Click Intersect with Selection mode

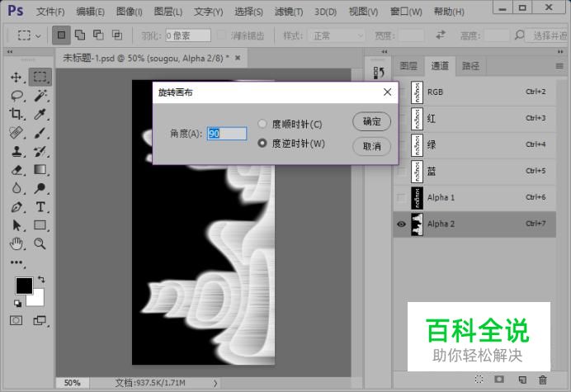(x=117, y=35)
